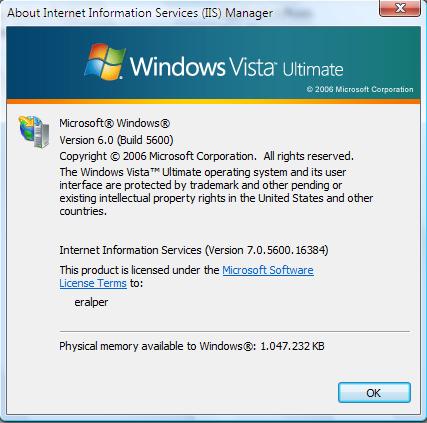Click the Windows flag logo in banner
The image size is (427, 423).
click(x=105, y=61)
